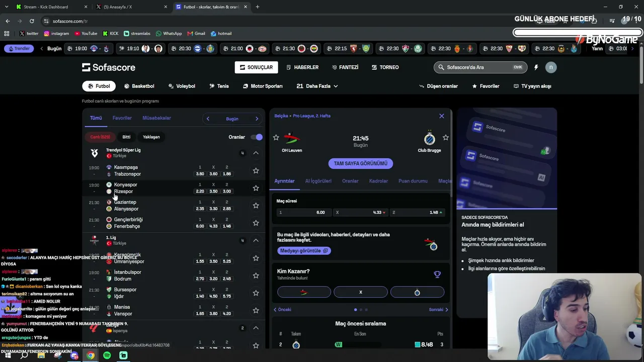Select Motor Sporları category
The height and width of the screenshot is (362, 644).
(263, 86)
